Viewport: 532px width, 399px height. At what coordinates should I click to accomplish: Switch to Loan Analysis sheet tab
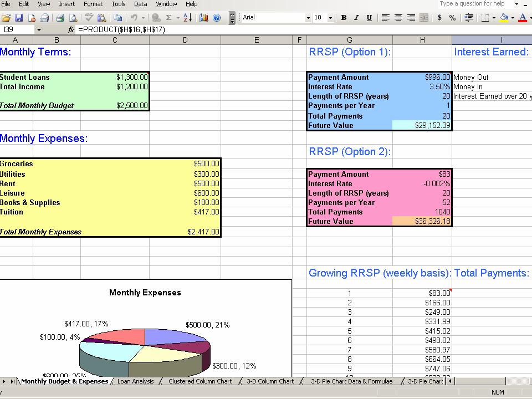(x=135, y=381)
